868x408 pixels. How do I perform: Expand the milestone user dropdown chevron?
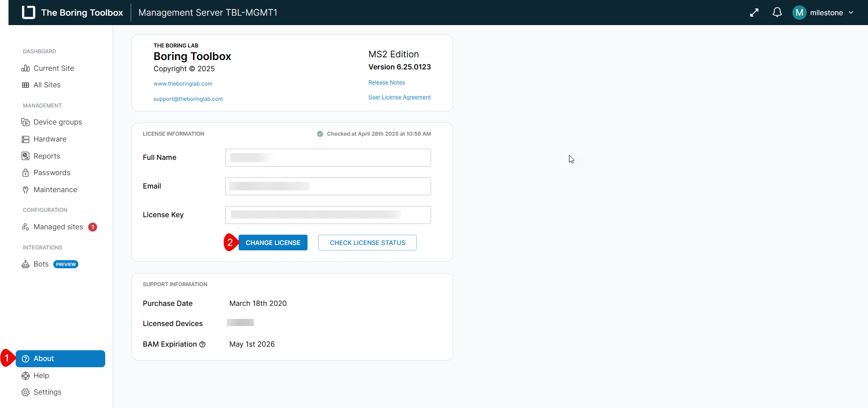click(x=851, y=13)
